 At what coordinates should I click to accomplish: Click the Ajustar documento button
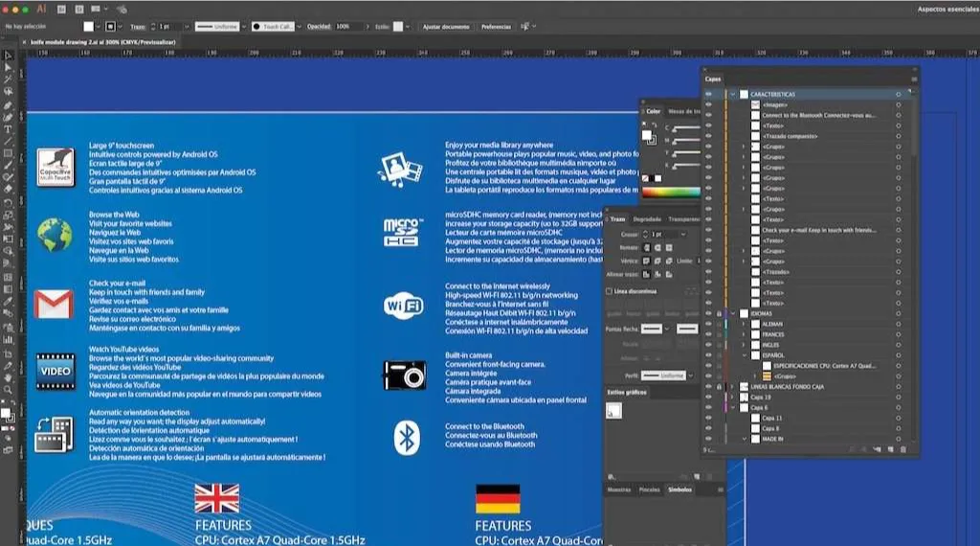point(446,27)
